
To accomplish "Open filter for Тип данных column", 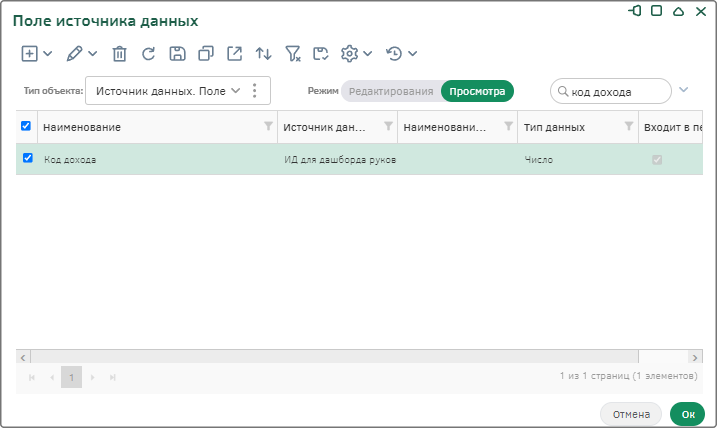I will 629,126.
